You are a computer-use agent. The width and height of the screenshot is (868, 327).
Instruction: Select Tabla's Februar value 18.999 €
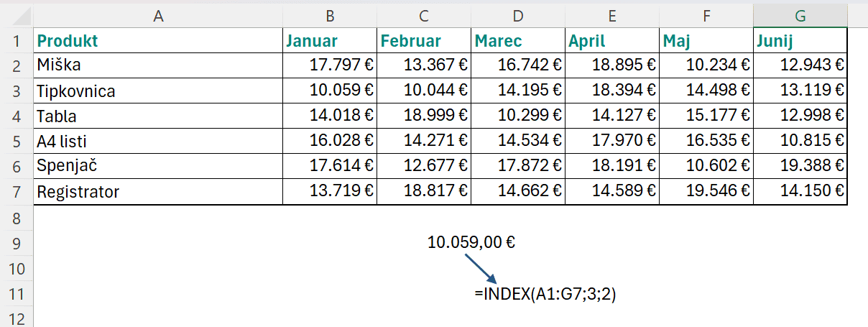coord(424,116)
